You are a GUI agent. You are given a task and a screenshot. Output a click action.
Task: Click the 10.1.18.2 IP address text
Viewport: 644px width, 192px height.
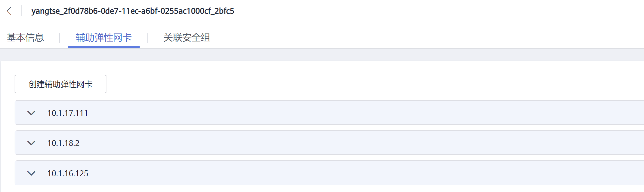[x=63, y=143]
